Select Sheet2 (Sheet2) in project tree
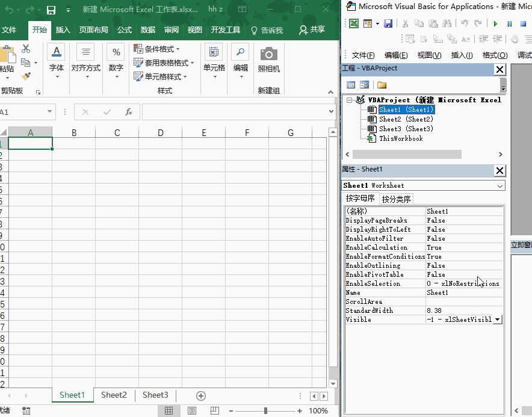532x417 pixels. 406,119
